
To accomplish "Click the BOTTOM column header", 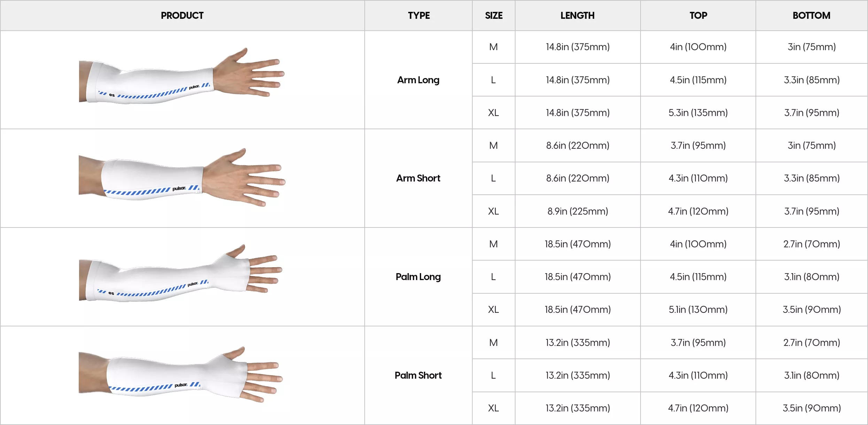I will pos(812,15).
